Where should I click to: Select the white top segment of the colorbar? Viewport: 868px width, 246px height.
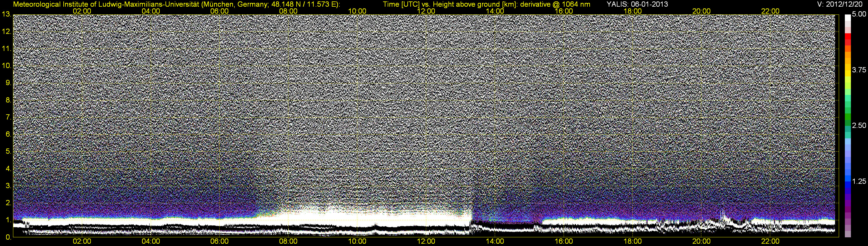pos(848,18)
